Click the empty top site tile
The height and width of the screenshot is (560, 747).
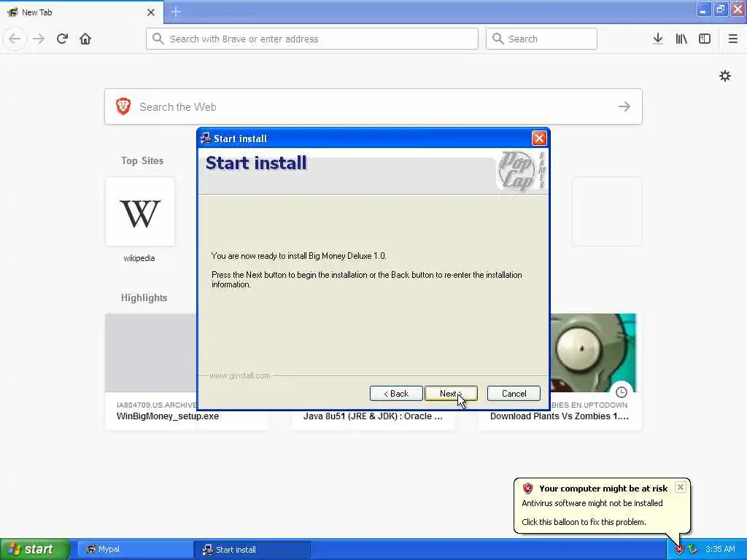tap(606, 212)
